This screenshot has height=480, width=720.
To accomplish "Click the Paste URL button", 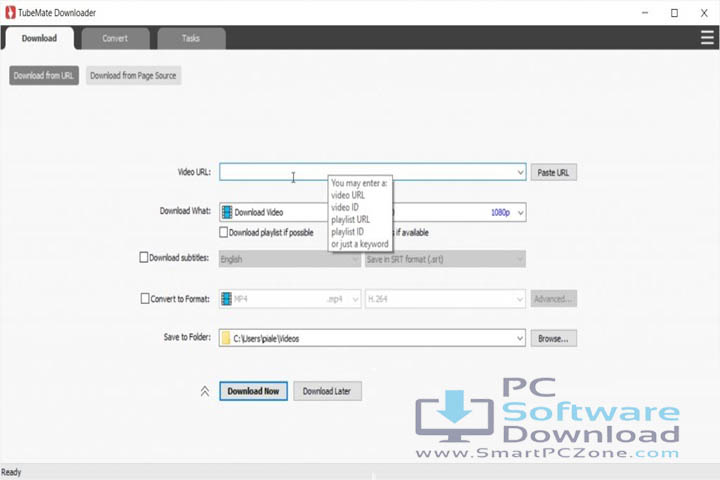I will pyautogui.click(x=553, y=172).
